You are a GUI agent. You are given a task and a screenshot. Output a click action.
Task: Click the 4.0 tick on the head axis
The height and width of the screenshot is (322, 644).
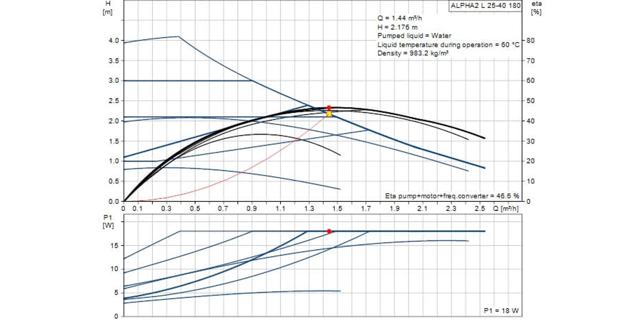(114, 41)
